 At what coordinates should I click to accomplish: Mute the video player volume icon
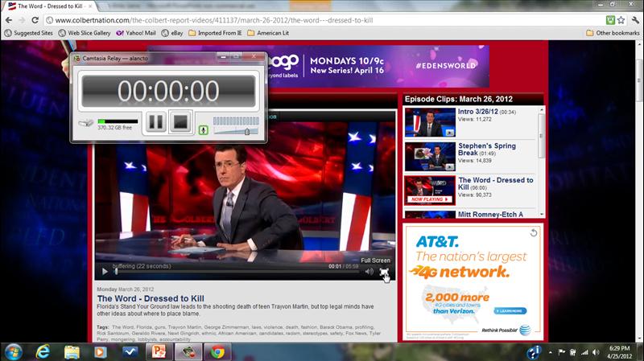click(369, 271)
